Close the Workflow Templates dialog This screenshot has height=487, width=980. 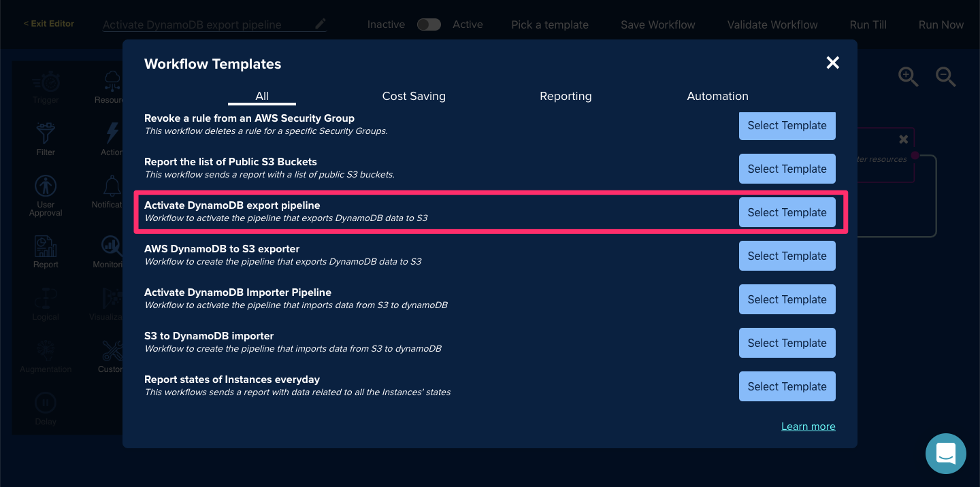[x=832, y=63]
